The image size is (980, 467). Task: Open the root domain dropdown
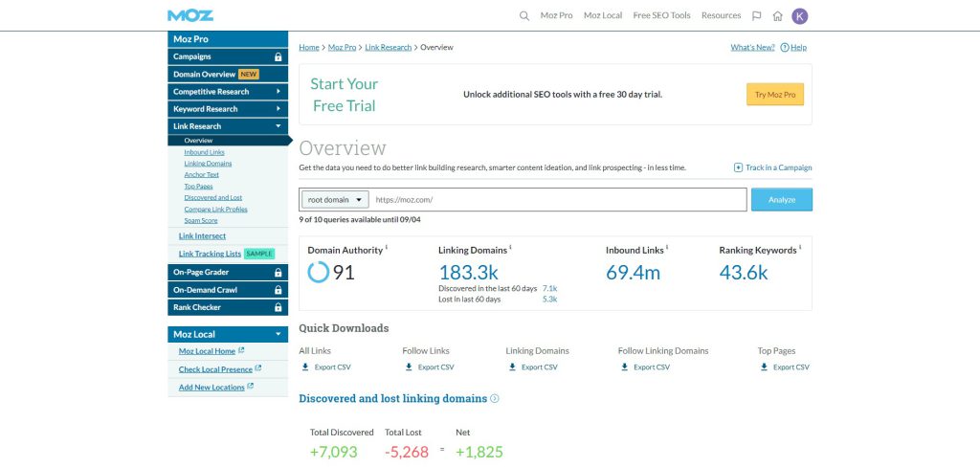coord(335,200)
